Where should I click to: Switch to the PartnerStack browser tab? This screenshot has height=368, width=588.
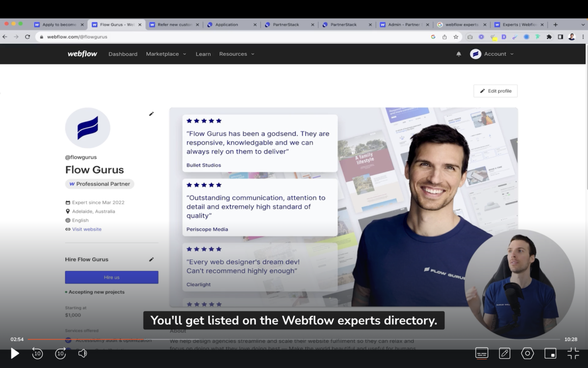pyautogui.click(x=290, y=24)
